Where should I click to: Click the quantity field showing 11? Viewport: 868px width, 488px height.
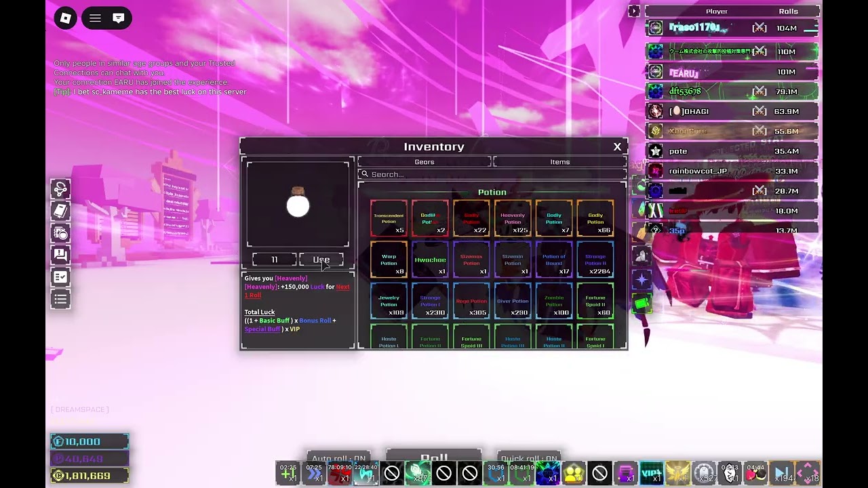tap(275, 260)
